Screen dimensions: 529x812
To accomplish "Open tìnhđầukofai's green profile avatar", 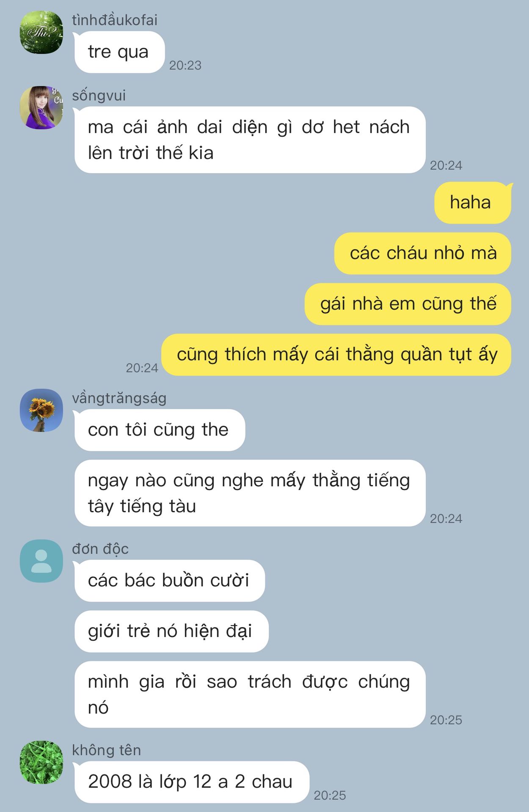I will pos(41,33).
